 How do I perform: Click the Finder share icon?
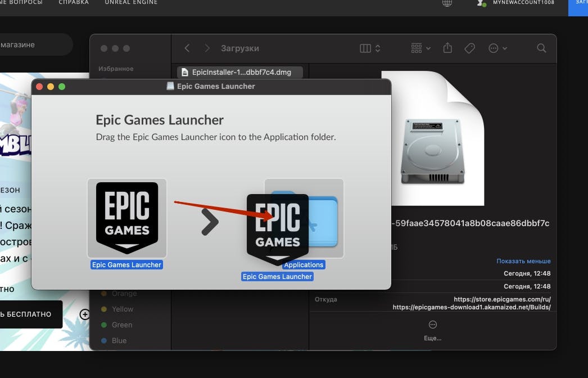[447, 48]
